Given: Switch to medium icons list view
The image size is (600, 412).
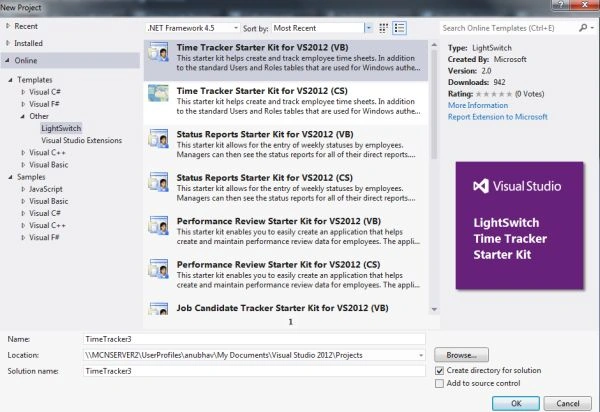Looking at the screenshot, I should click(399, 28).
